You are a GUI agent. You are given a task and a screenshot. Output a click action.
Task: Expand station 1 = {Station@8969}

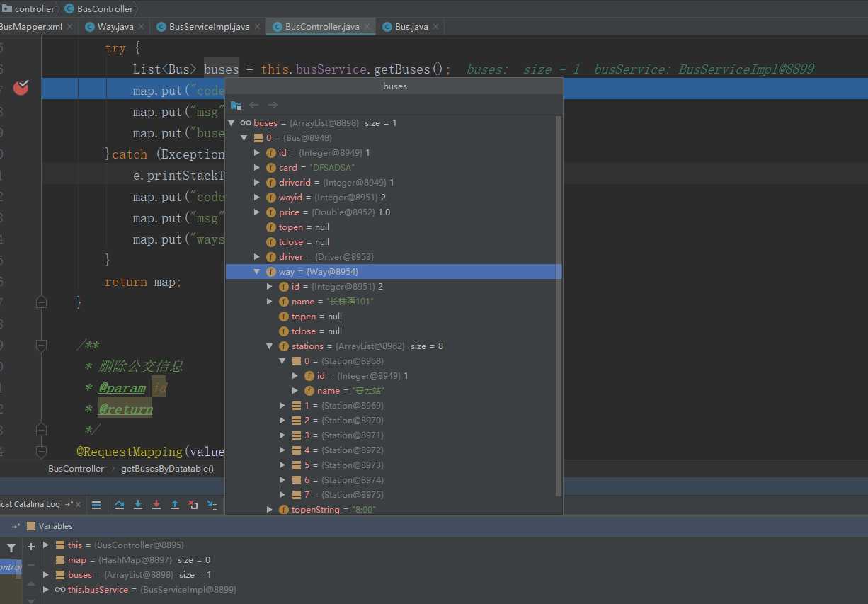pyautogui.click(x=282, y=406)
